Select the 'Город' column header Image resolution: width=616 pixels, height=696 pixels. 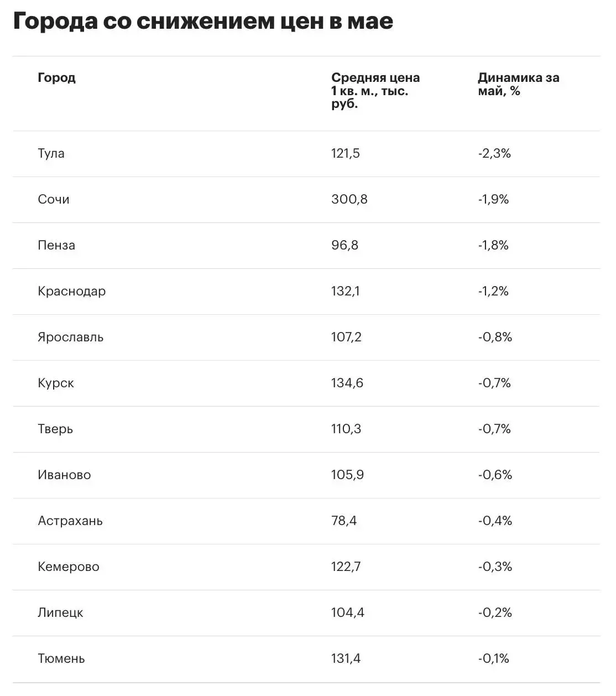[56, 77]
